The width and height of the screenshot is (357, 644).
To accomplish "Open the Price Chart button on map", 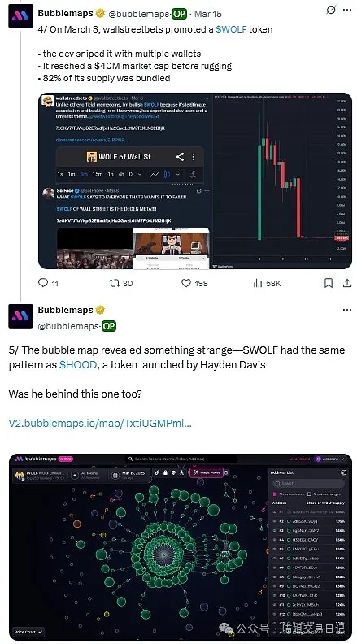I will point(28,632).
